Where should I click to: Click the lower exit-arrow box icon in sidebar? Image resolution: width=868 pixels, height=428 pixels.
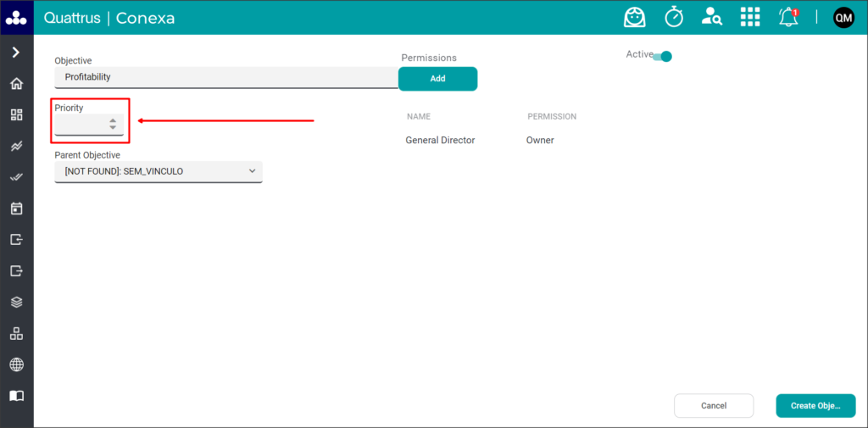(17, 270)
